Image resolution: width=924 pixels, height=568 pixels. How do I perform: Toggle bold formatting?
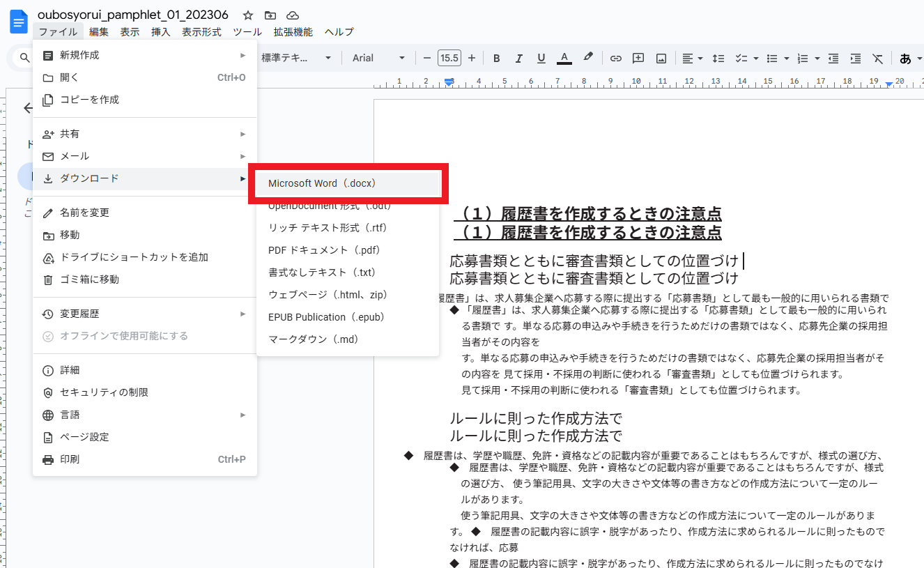(x=497, y=58)
